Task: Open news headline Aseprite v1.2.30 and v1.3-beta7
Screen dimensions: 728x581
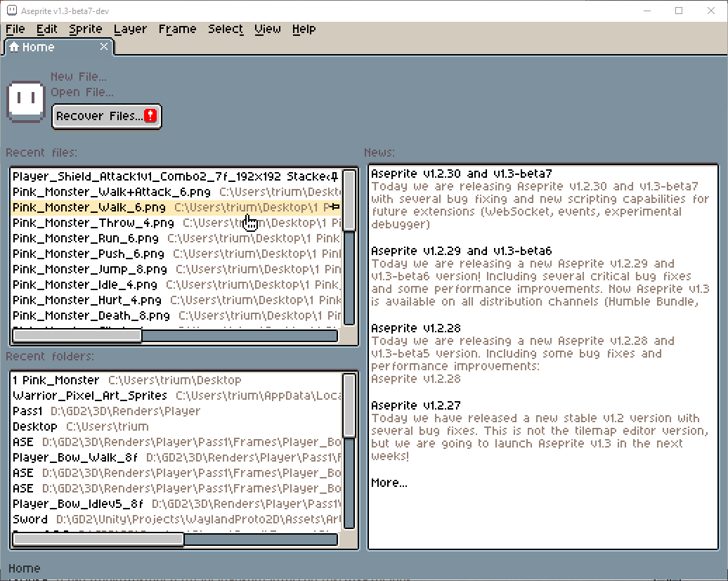Action: click(462, 174)
